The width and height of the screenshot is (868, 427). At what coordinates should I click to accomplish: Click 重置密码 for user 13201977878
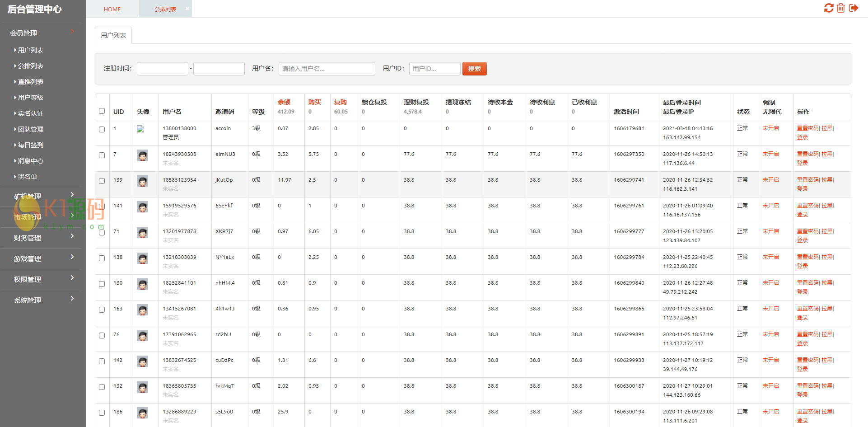pyautogui.click(x=807, y=231)
